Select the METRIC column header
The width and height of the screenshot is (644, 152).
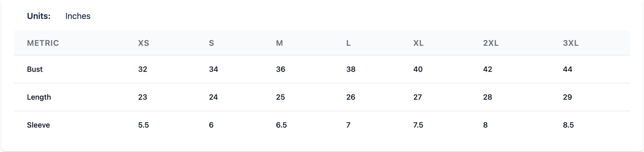(43, 43)
